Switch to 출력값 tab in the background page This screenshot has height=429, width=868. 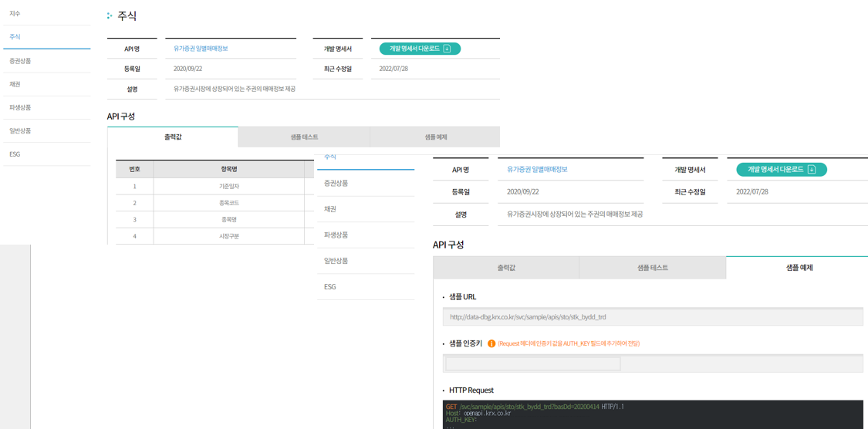point(173,137)
